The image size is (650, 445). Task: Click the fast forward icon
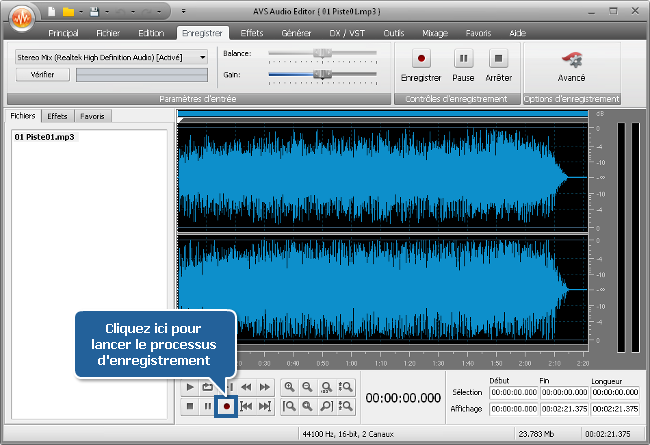tap(265, 386)
